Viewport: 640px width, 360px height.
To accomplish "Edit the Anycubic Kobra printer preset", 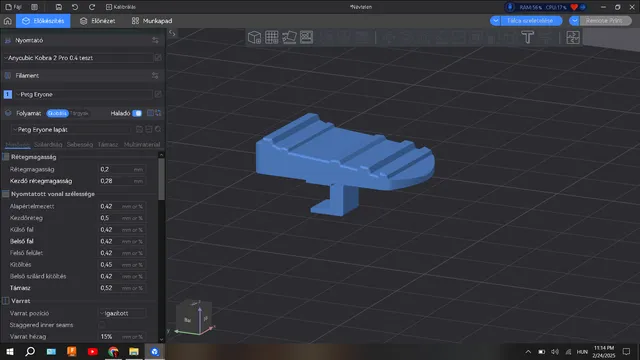I will pyautogui.click(x=158, y=58).
